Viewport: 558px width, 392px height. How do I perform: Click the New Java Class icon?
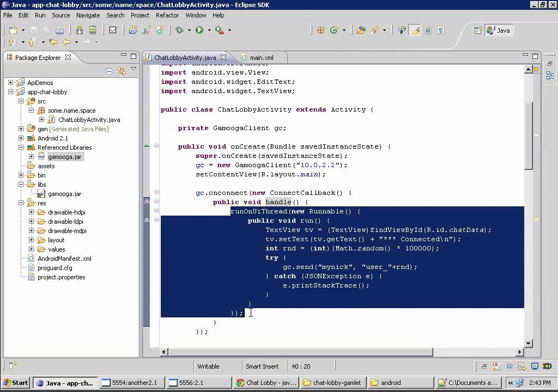click(334, 30)
